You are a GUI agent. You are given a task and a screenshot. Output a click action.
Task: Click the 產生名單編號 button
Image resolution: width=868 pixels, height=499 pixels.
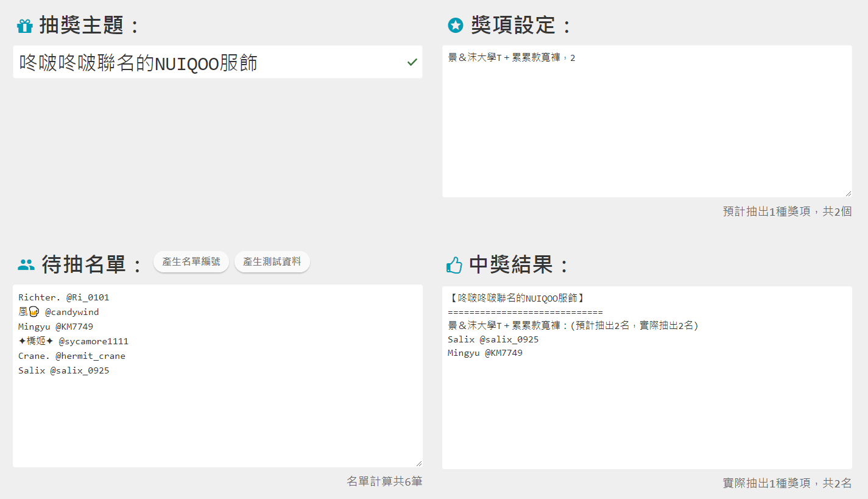[x=191, y=262]
